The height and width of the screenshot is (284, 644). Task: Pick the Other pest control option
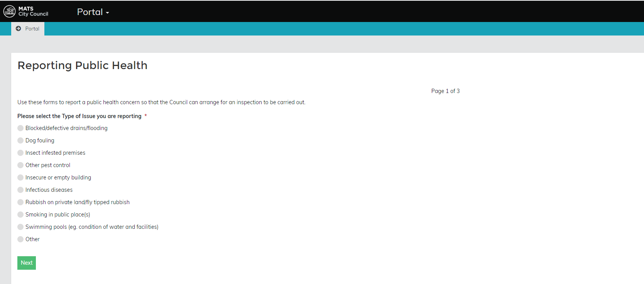point(20,165)
